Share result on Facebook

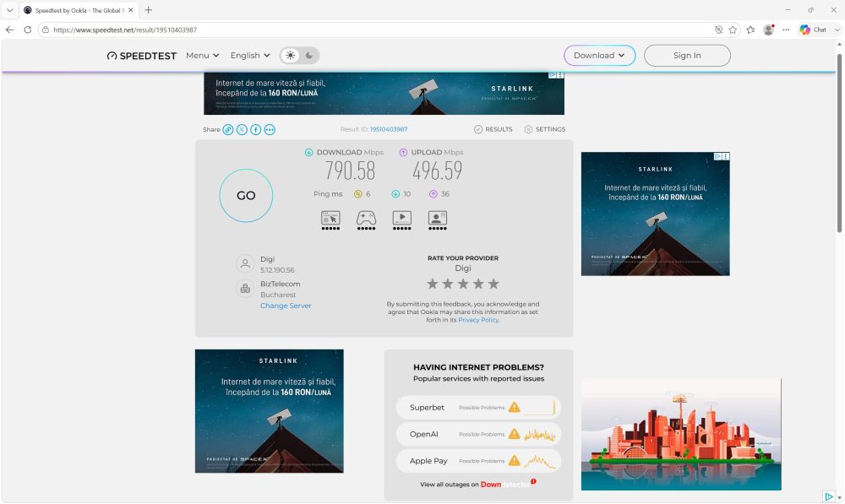(256, 130)
